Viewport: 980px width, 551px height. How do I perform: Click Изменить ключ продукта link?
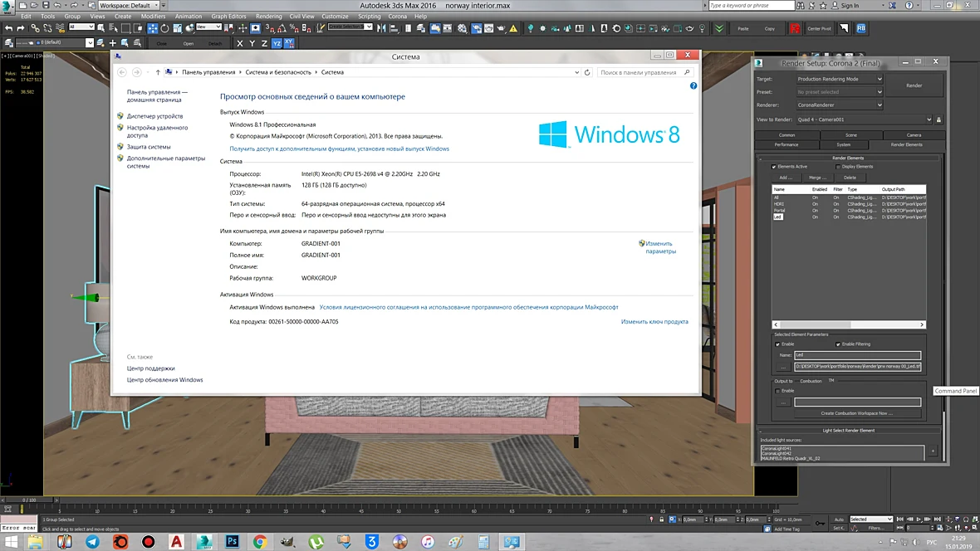(x=654, y=322)
